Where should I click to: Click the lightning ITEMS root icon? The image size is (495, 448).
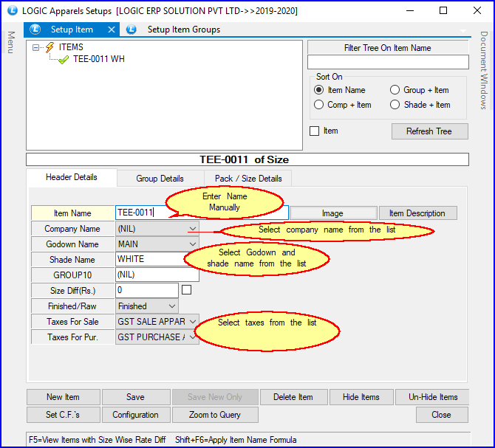click(49, 47)
